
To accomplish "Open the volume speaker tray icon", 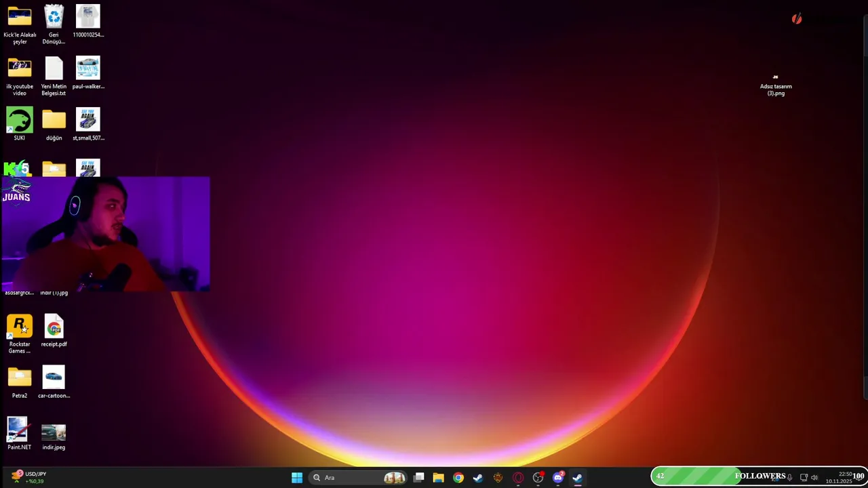I will click(814, 477).
